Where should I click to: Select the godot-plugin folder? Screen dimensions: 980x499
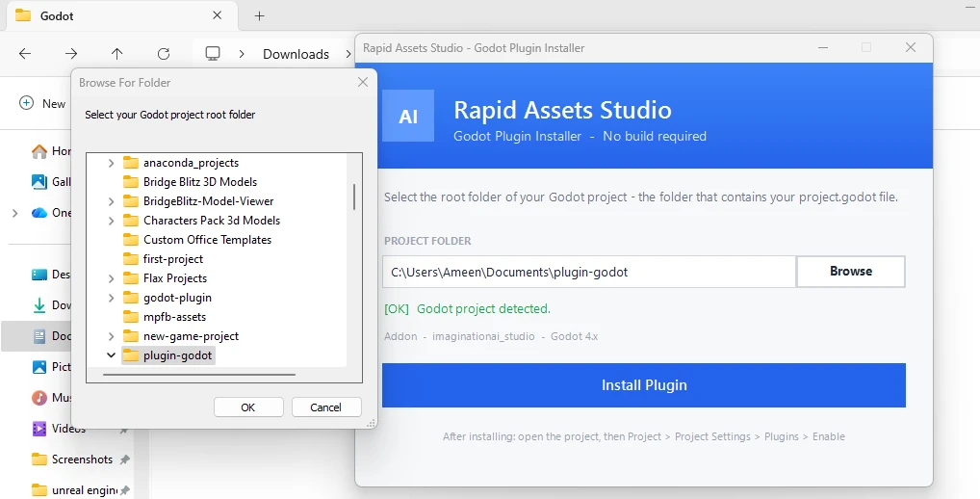tap(168, 298)
